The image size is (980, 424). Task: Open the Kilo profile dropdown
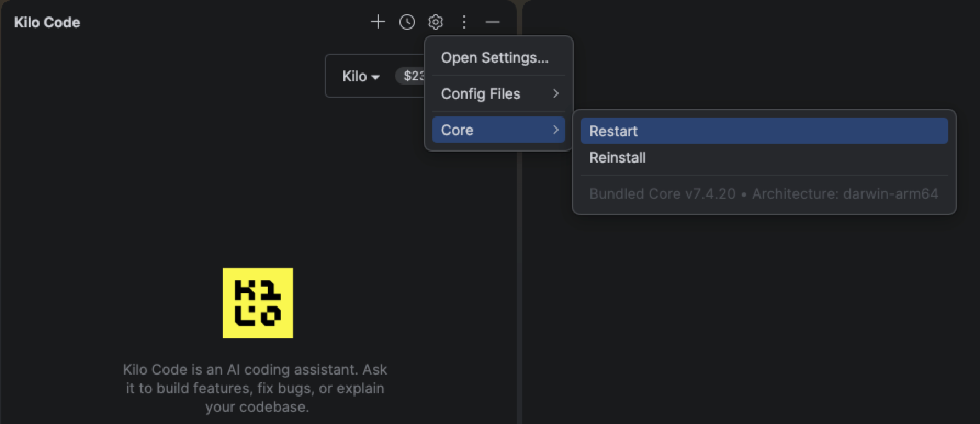point(361,76)
